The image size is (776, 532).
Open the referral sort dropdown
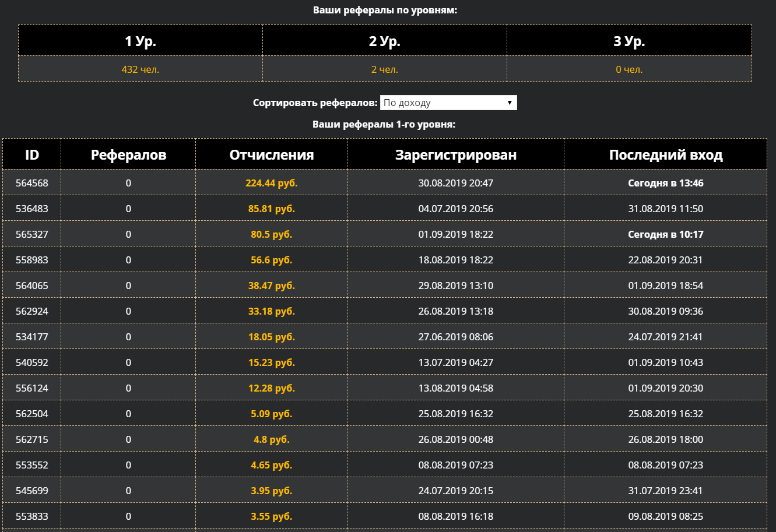pyautogui.click(x=448, y=103)
